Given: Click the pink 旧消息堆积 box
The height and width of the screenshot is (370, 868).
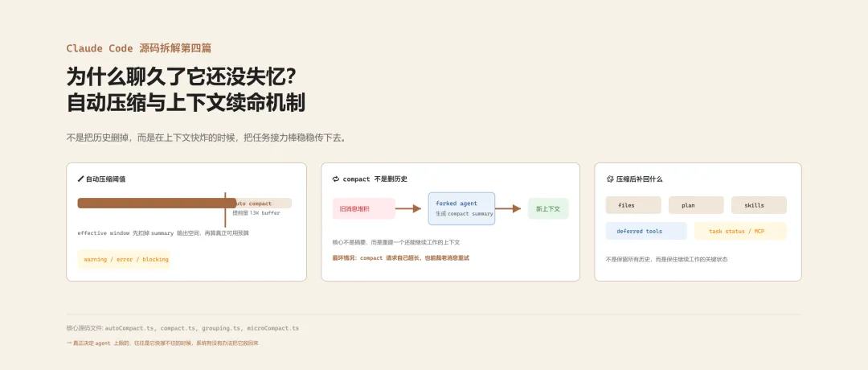Looking at the screenshot, I should tap(364, 209).
